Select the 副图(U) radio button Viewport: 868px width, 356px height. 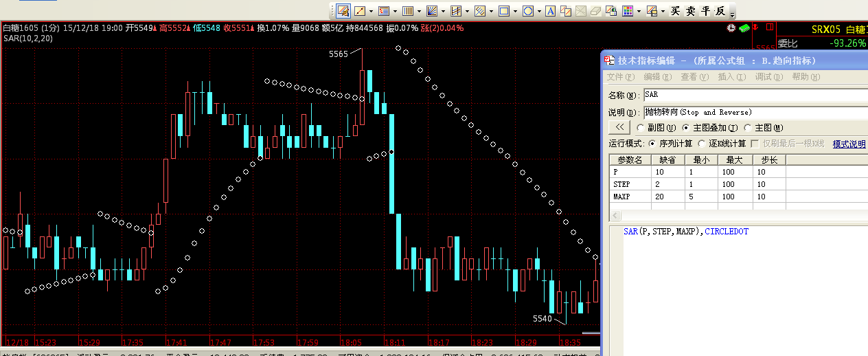pyautogui.click(x=641, y=128)
